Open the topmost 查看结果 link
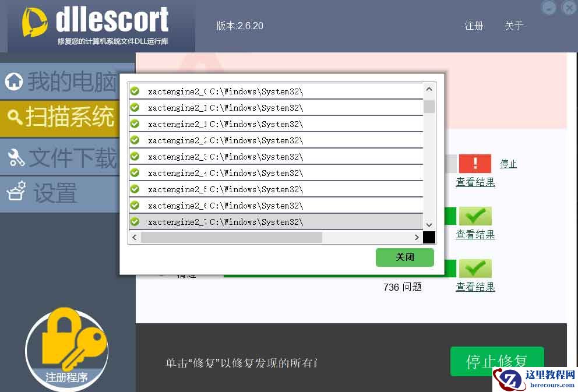The image size is (578, 392). click(475, 182)
